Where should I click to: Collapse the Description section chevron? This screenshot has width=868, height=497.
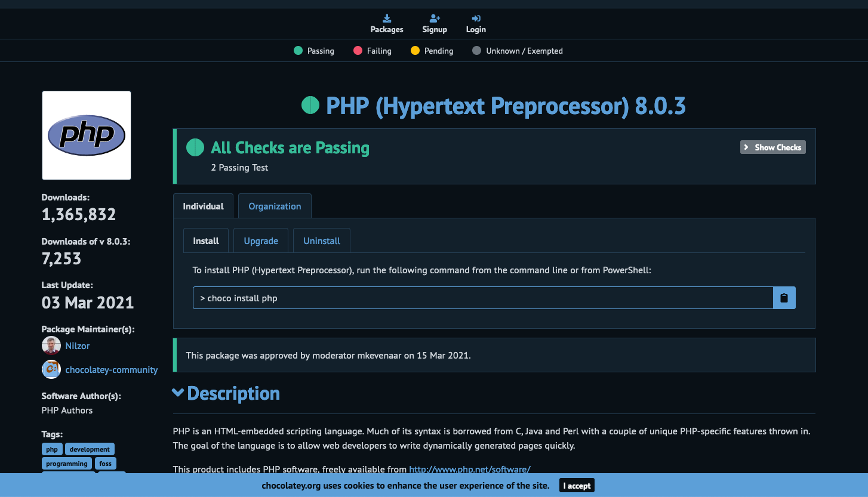(178, 393)
